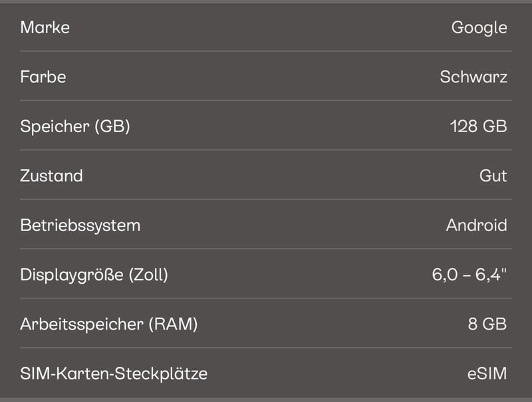Select the Android operating system value
The image size is (532, 402).
[x=477, y=225]
